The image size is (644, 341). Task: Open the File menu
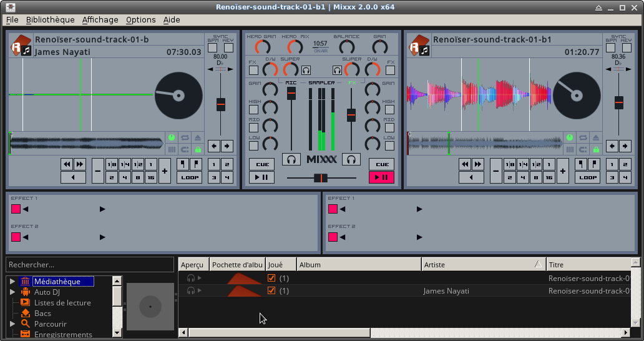(x=12, y=20)
